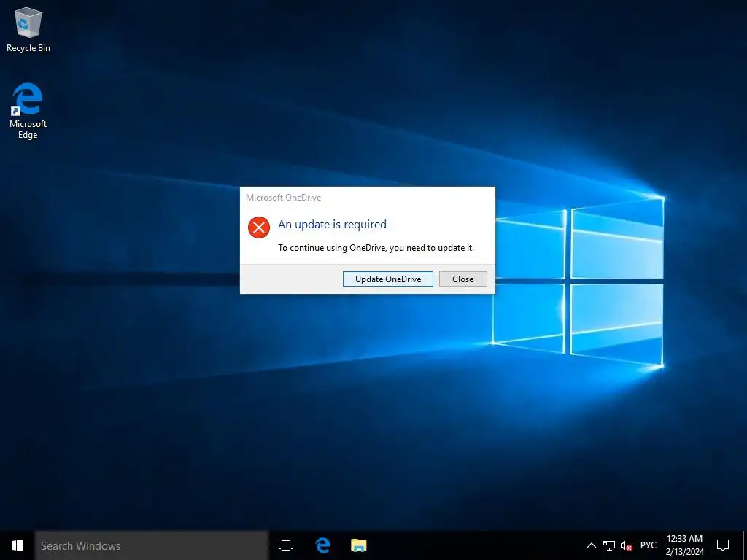This screenshot has height=560, width=747.
Task: Open the Recycle Bin desktop icon
Action: click(28, 29)
